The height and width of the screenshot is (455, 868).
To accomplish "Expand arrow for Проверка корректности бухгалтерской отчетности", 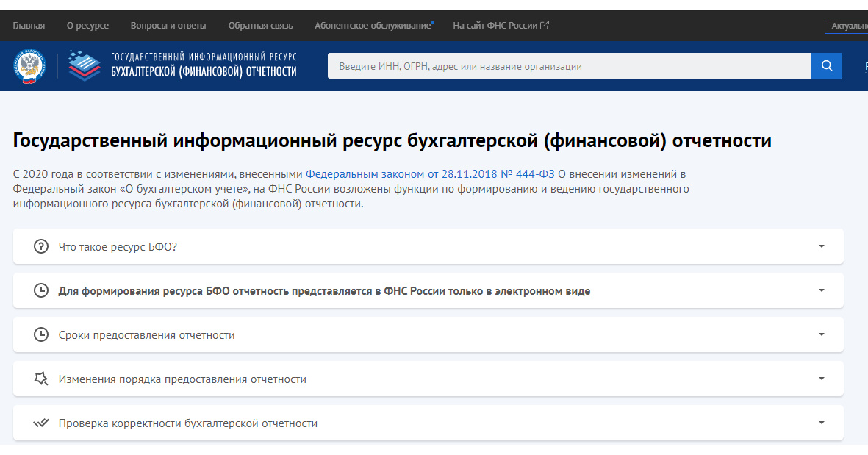I will pyautogui.click(x=822, y=423).
